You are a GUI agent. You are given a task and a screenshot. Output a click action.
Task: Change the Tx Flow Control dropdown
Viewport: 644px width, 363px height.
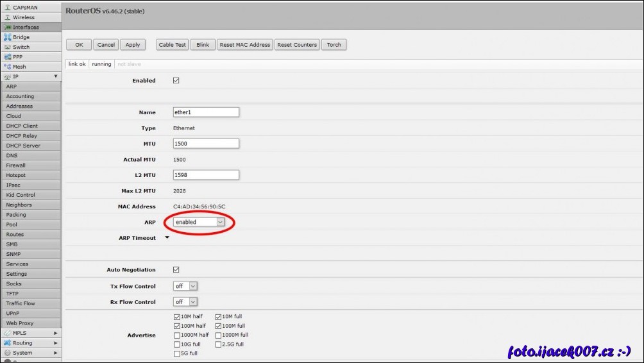click(x=185, y=286)
